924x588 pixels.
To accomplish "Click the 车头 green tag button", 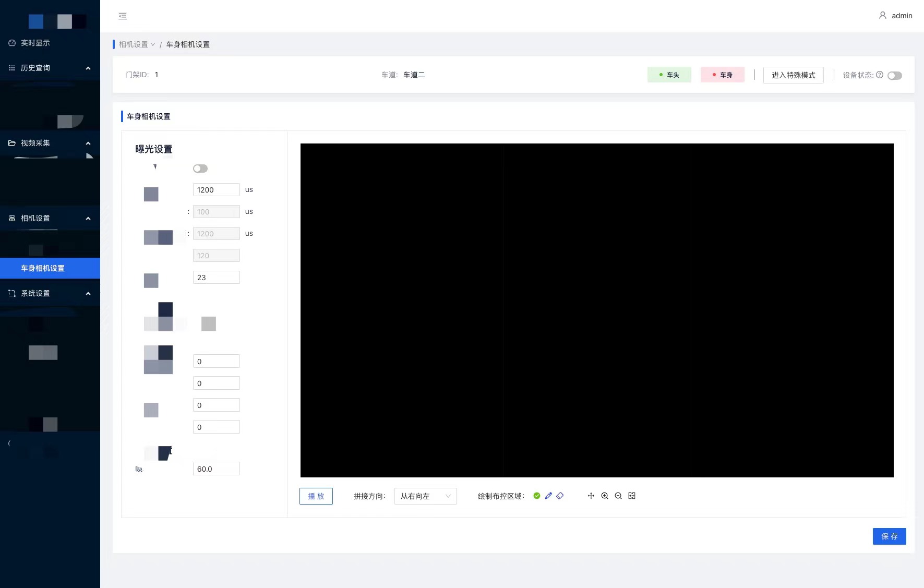I will (x=669, y=75).
